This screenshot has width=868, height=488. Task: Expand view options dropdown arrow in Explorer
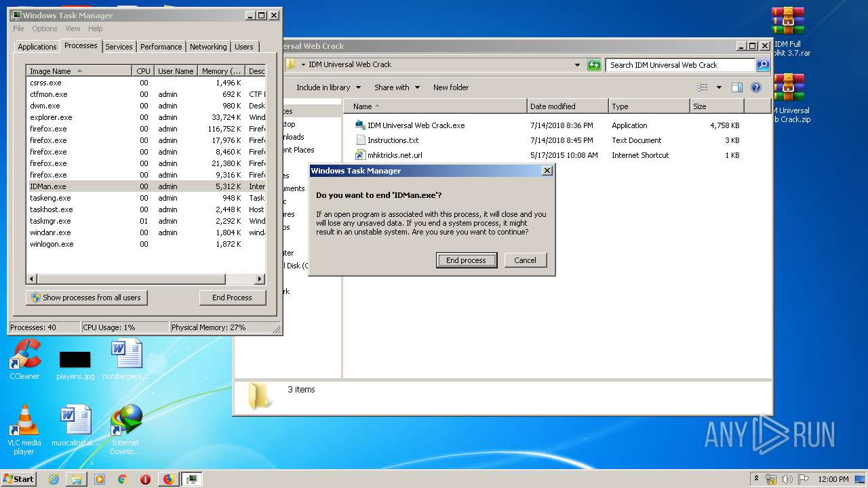tap(719, 87)
